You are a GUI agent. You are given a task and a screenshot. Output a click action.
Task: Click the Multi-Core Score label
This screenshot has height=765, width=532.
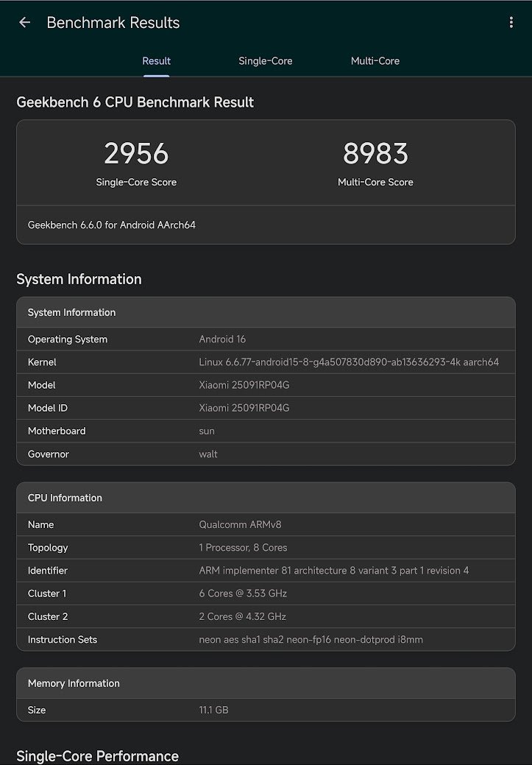(x=375, y=182)
